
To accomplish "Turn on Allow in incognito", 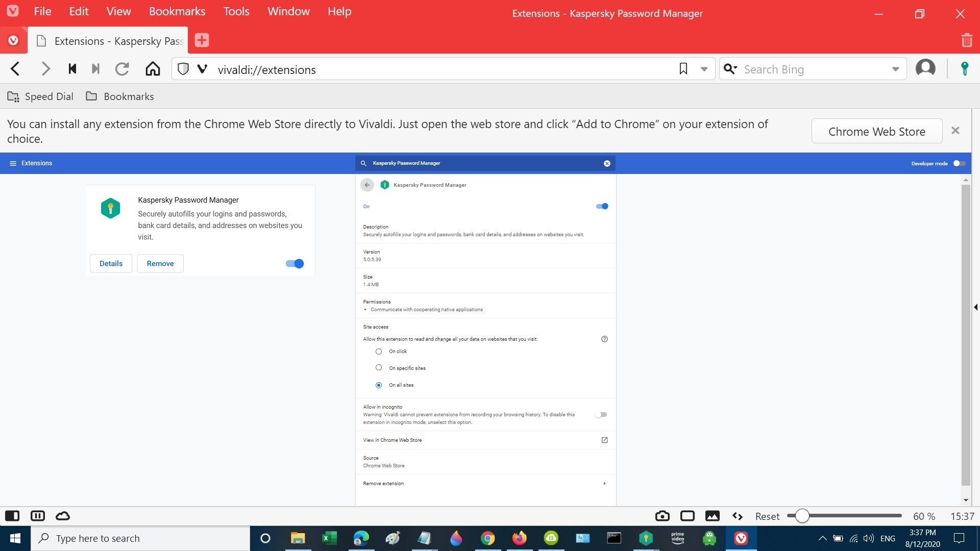I will (x=601, y=415).
